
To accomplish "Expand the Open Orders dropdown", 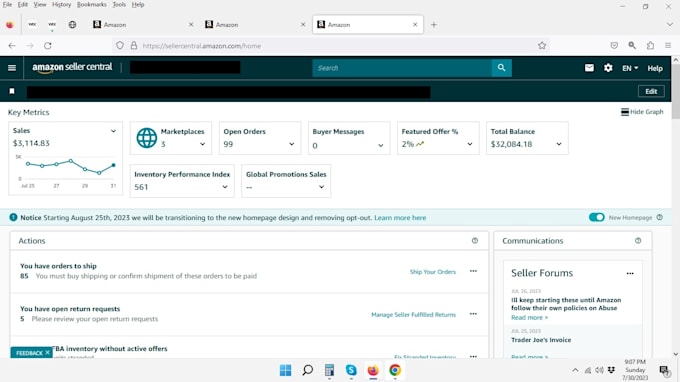I will 291,144.
